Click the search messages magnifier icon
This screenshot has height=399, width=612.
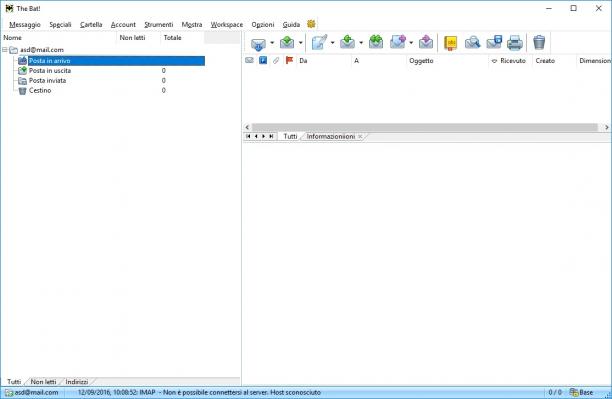[x=472, y=42]
